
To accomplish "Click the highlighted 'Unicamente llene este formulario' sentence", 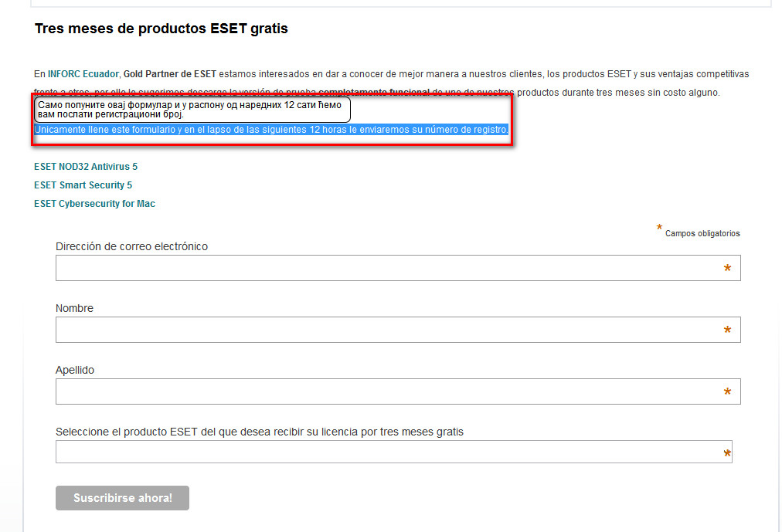I will coord(270,130).
